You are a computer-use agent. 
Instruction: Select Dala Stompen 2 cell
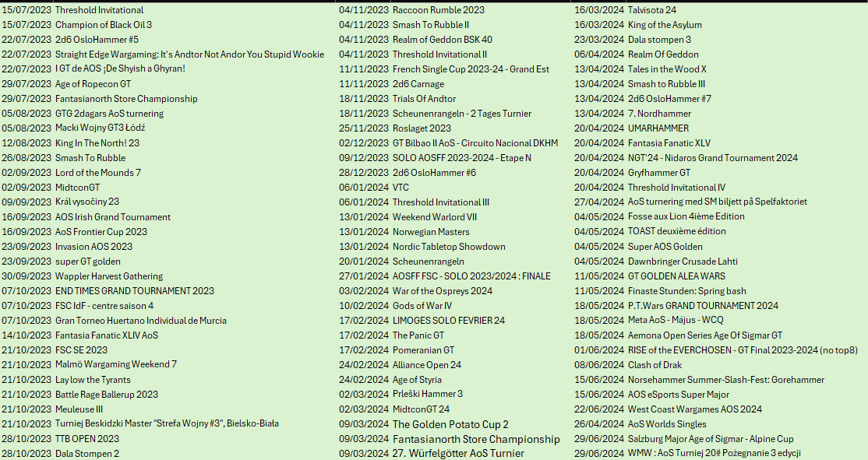[87, 454]
